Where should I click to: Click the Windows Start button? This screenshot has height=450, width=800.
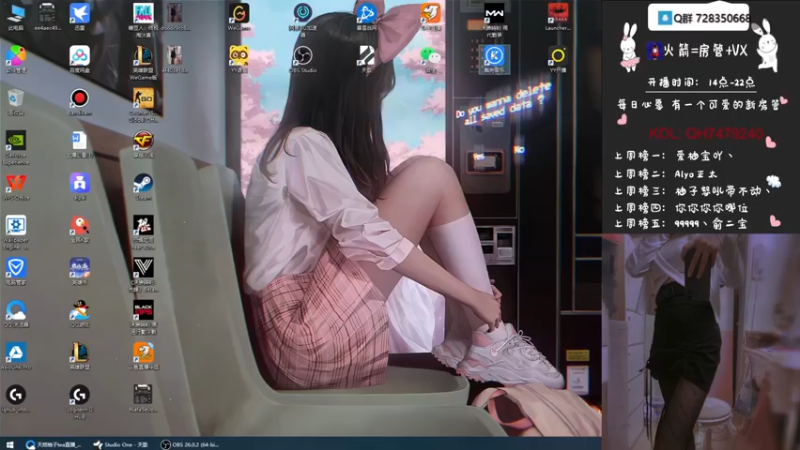tap(9, 444)
